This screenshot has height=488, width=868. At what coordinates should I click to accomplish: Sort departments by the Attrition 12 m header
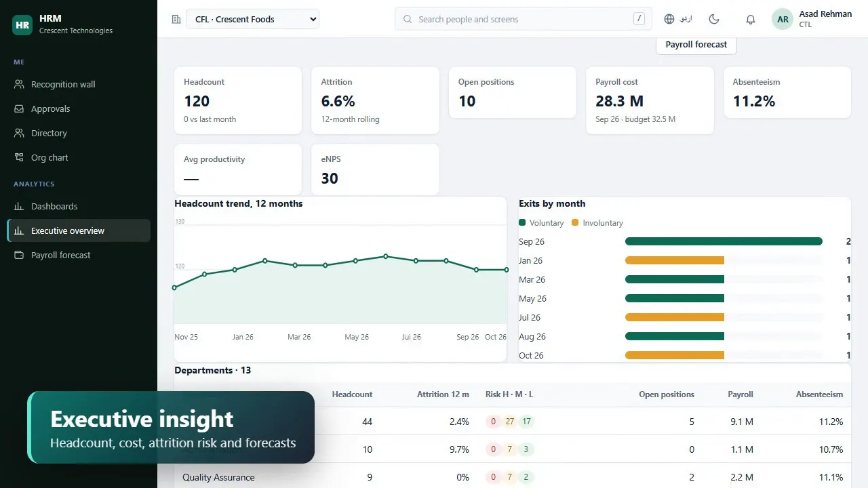(443, 394)
